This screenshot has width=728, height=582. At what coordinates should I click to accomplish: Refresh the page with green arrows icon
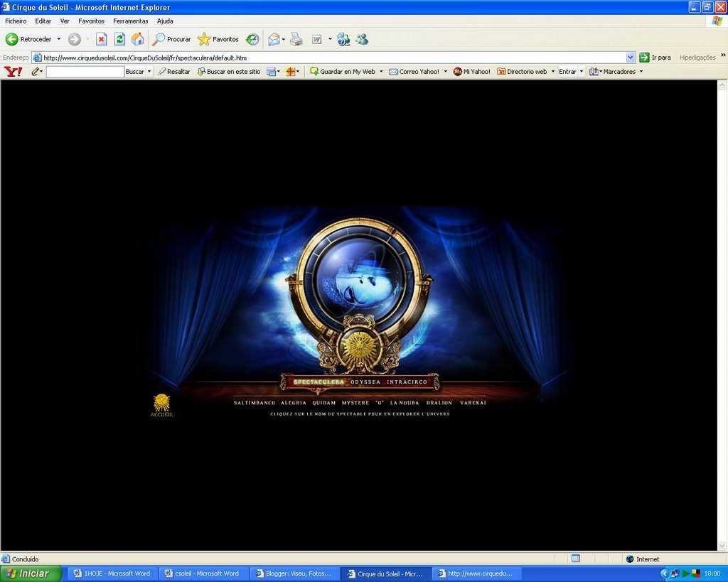click(119, 40)
